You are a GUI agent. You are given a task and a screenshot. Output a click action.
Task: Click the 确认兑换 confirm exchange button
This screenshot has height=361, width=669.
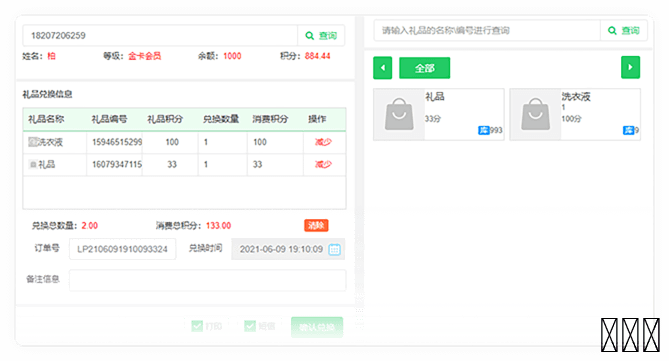click(x=317, y=327)
